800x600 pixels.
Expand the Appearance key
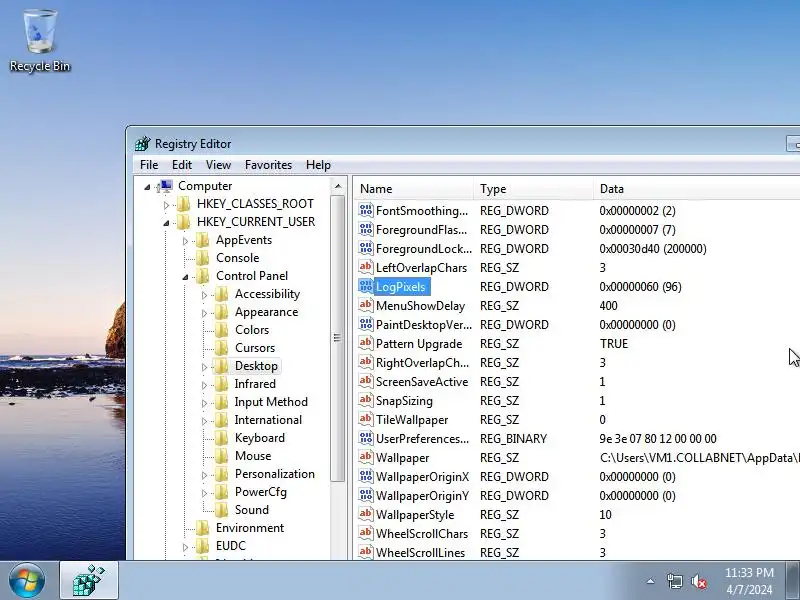coord(204,313)
